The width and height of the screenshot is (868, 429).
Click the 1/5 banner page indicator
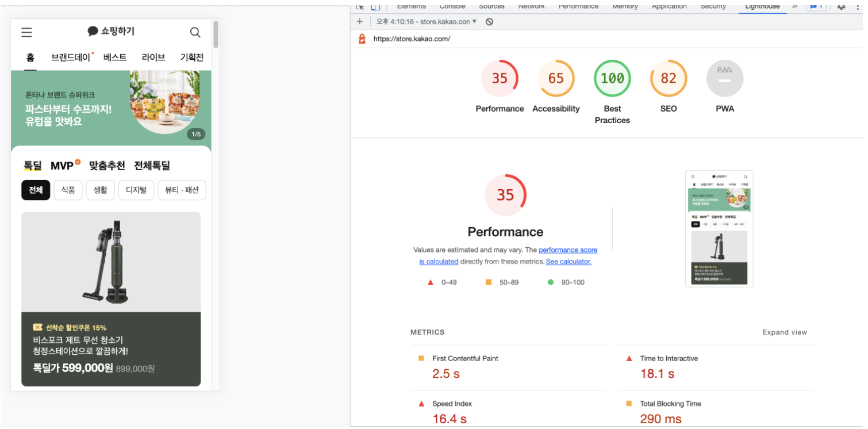pos(196,134)
